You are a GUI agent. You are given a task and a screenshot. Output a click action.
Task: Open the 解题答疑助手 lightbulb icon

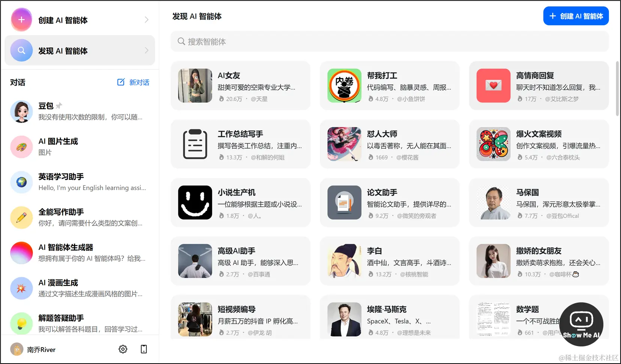21,323
